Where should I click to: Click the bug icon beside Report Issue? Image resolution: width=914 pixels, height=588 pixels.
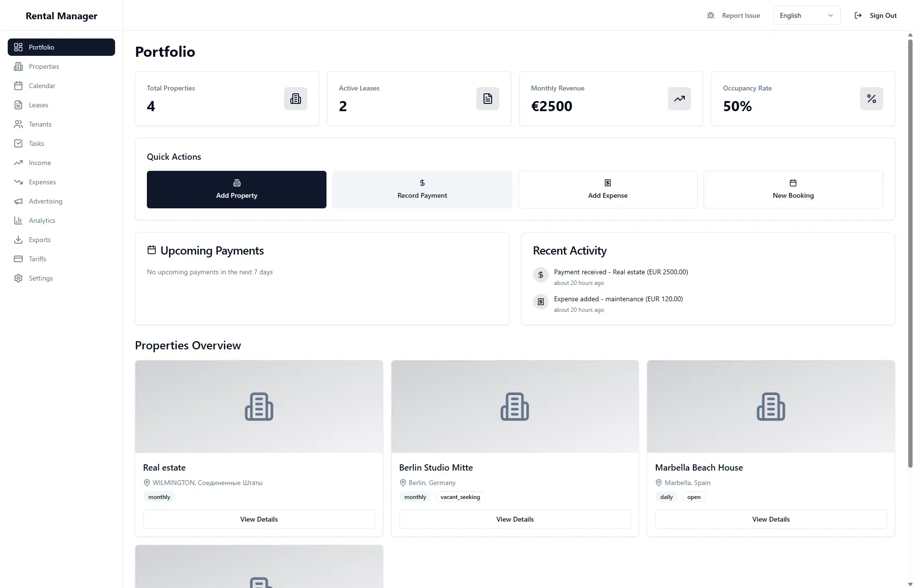tap(710, 15)
